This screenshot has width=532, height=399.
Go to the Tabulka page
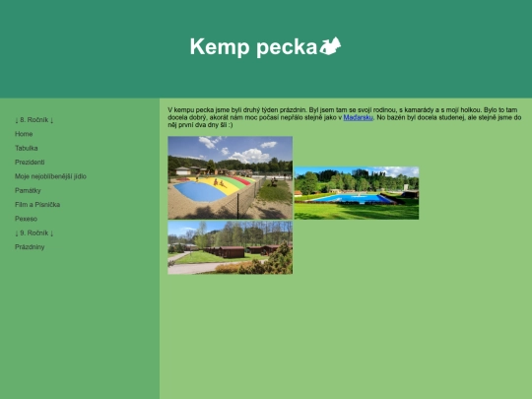(27, 148)
